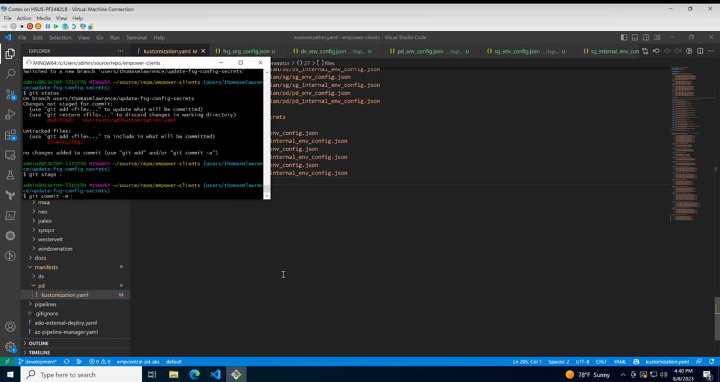The height and width of the screenshot is (382, 720).
Task: Open Source Control view in activity bar
Action: [x=10, y=94]
